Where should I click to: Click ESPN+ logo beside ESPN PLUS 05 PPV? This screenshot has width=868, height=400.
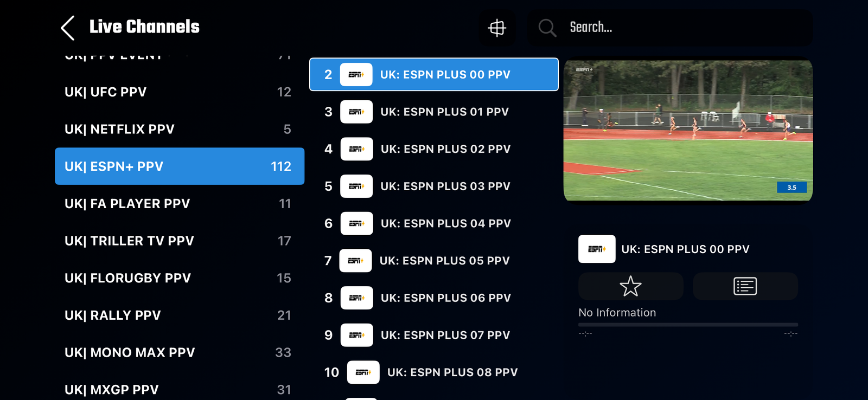pyautogui.click(x=355, y=261)
